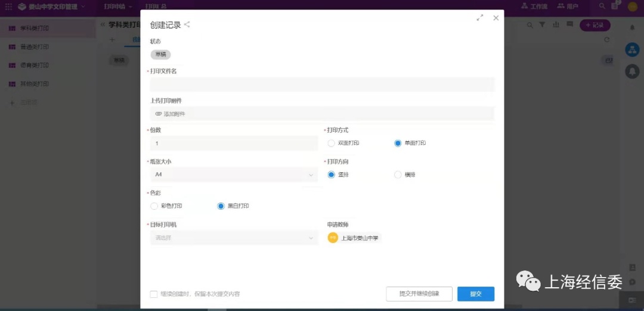Open search in the top bar

click(602, 6)
